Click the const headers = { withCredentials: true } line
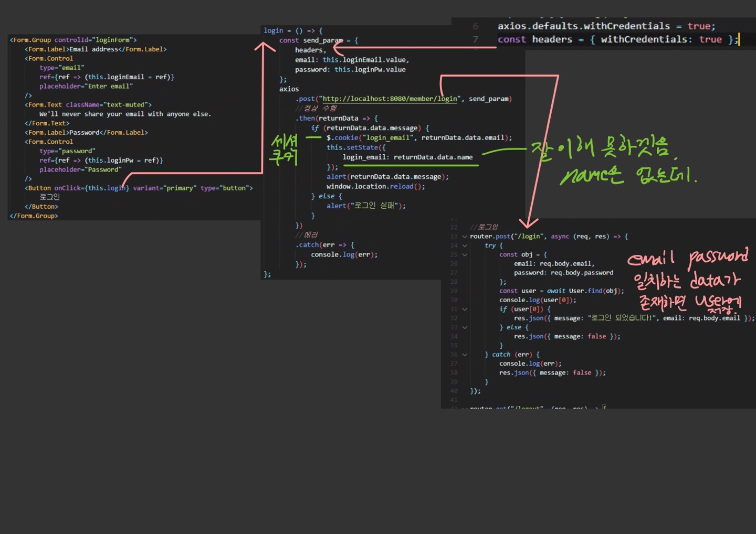The image size is (756, 534). (618, 39)
